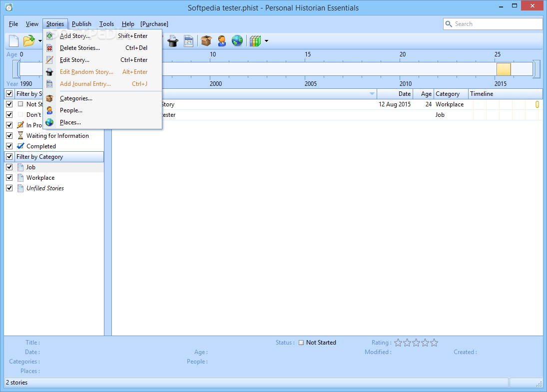The width and height of the screenshot is (547, 392).
Task: Choose Delete Stories... menu entry
Action: click(x=102, y=48)
